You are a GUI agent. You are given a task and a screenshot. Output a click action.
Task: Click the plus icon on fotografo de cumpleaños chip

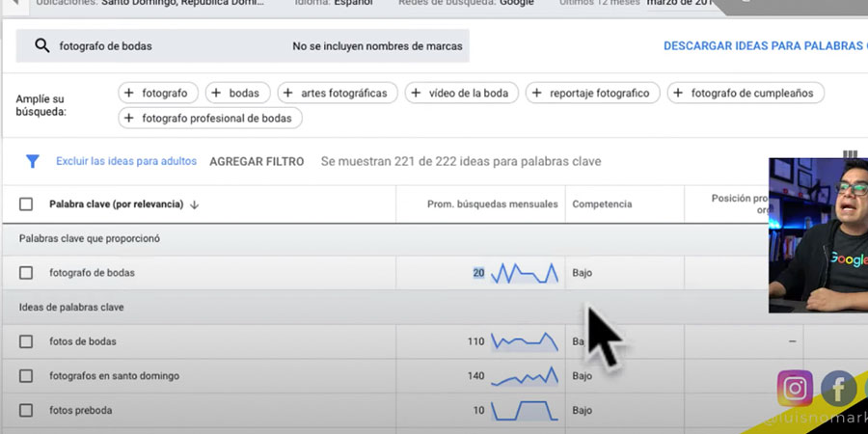(678, 93)
